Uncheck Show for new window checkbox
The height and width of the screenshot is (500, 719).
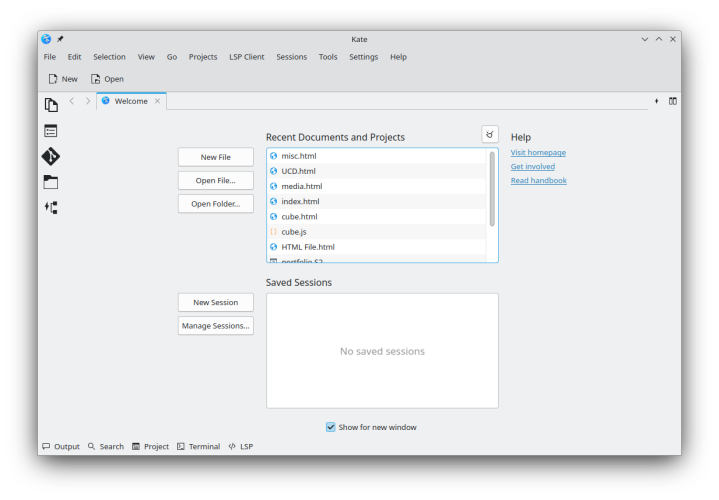[331, 427]
